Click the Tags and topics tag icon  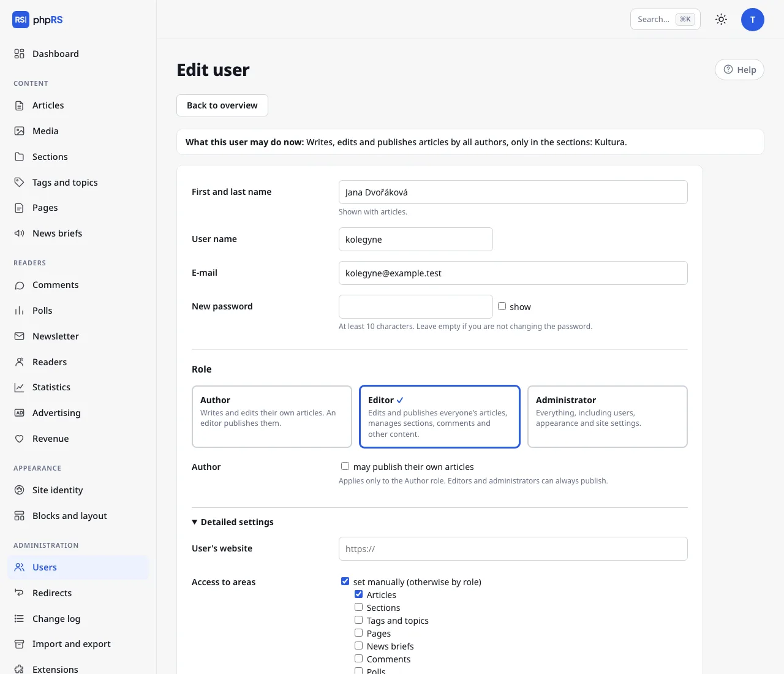pyautogui.click(x=20, y=183)
